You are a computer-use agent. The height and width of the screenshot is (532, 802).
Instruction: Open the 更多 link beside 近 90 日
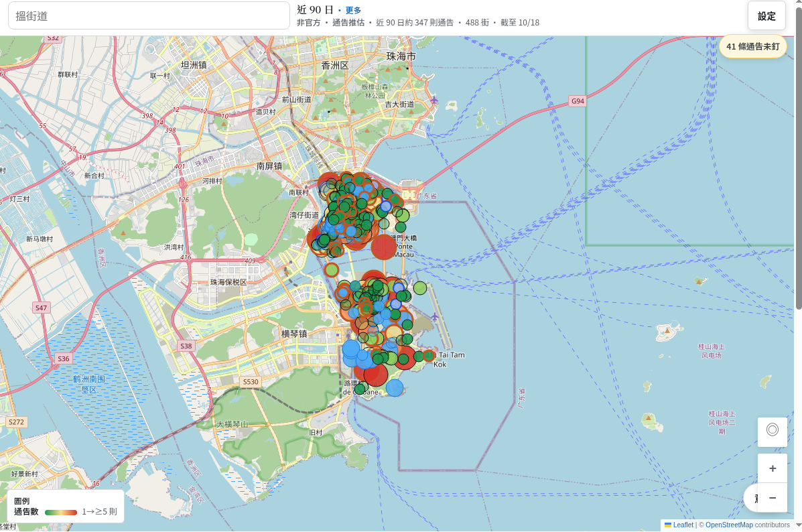(353, 10)
